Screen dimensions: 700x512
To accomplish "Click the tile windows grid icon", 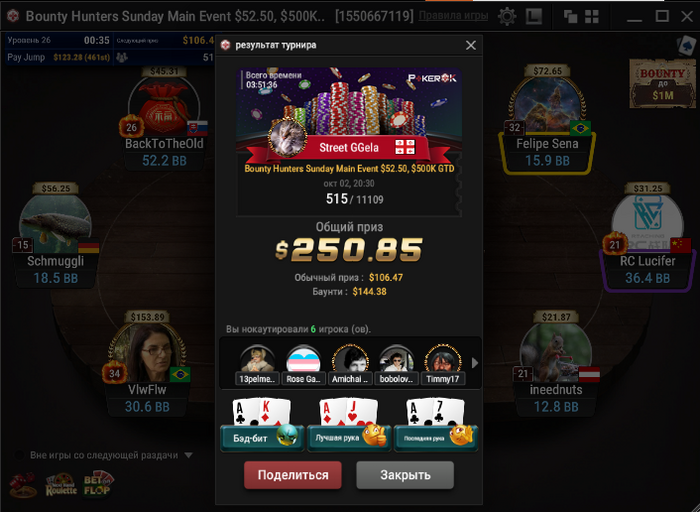I will tap(592, 17).
